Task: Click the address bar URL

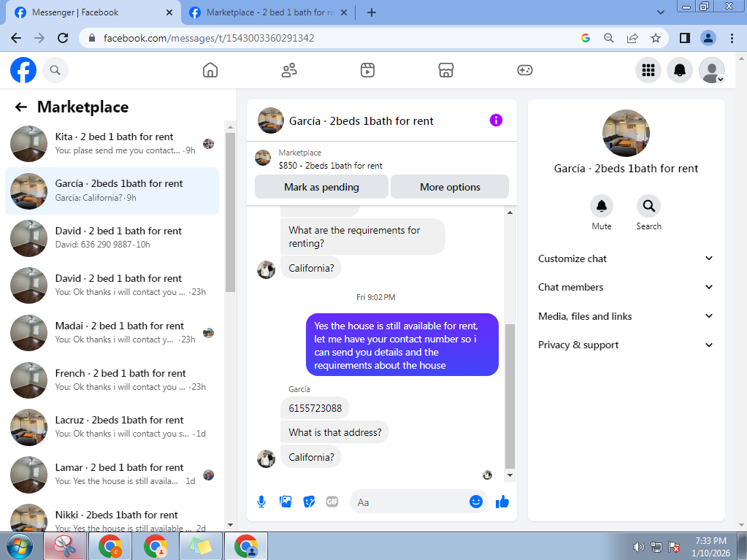Action: pyautogui.click(x=209, y=38)
